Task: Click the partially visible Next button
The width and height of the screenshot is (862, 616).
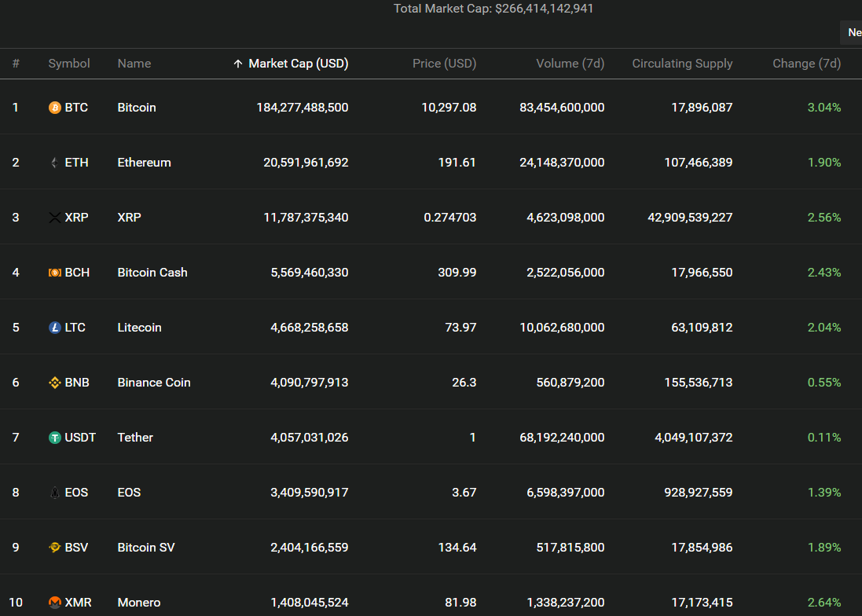Action: pyautogui.click(x=853, y=32)
